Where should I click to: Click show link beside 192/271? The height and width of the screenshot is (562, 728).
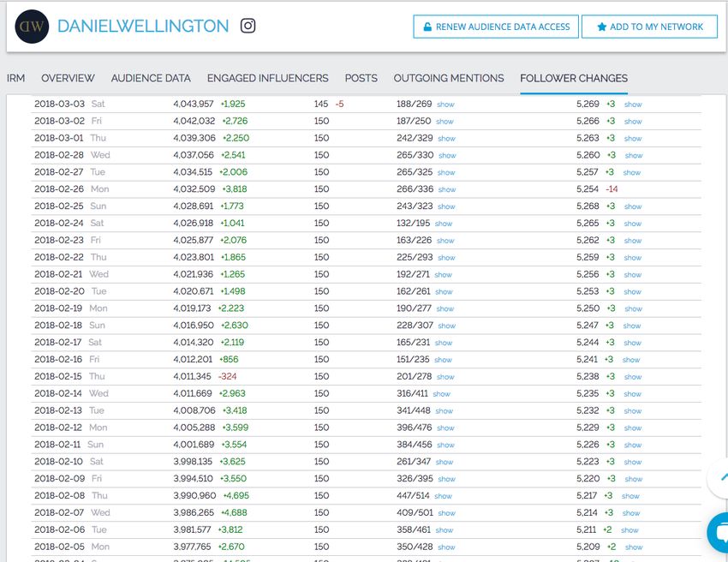pyautogui.click(x=444, y=275)
